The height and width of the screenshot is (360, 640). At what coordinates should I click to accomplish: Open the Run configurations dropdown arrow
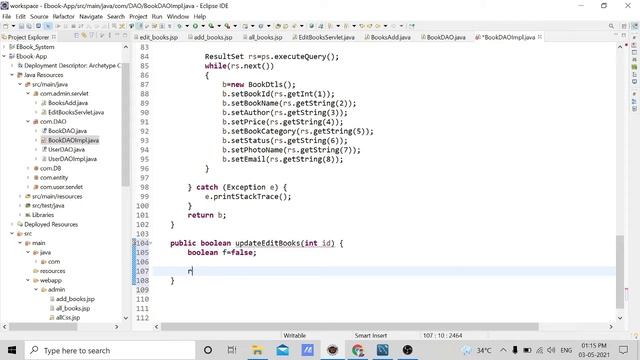[x=203, y=26]
